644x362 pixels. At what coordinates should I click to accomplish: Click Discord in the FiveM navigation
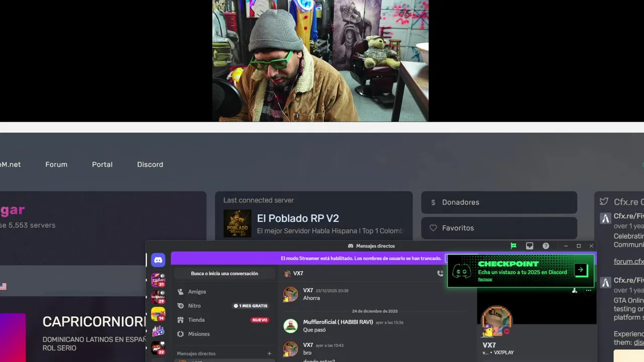click(x=150, y=164)
